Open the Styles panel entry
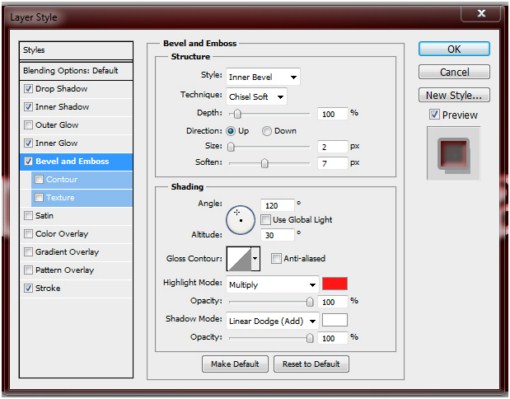 (76, 50)
